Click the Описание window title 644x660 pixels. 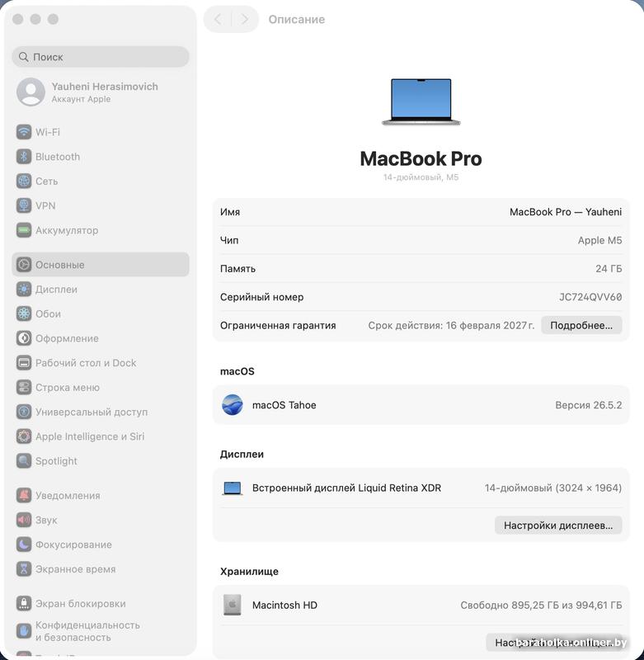tap(297, 19)
